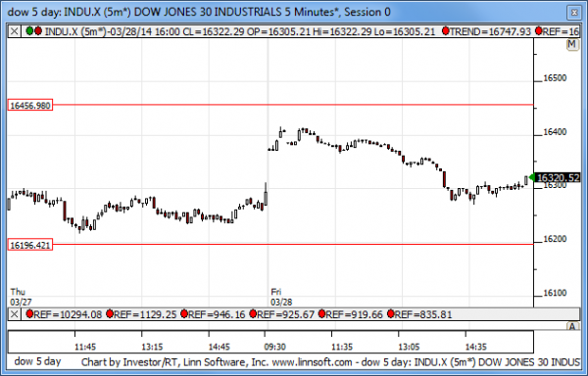
Task: Click the red dot beside INDU.X label
Action: [x=38, y=31]
